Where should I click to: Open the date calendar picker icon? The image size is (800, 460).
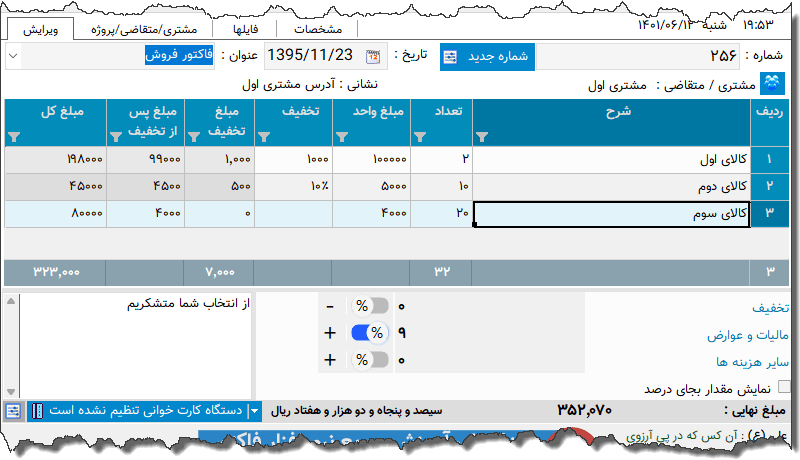point(373,56)
